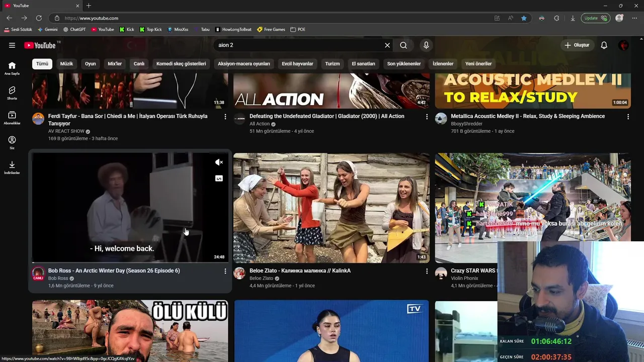The height and width of the screenshot is (362, 644).
Task: Open the notifications bell
Action: tap(604, 45)
